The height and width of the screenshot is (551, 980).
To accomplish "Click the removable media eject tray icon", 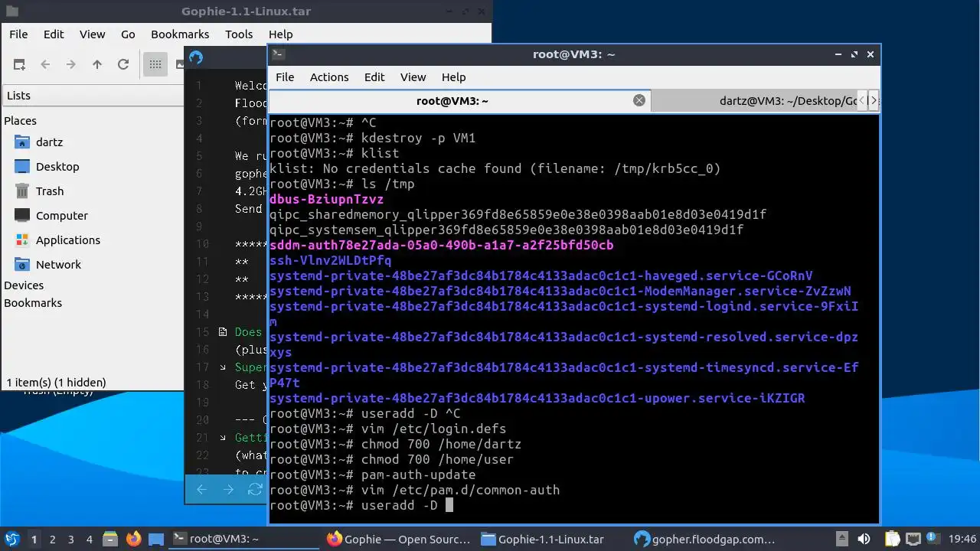I will point(842,539).
